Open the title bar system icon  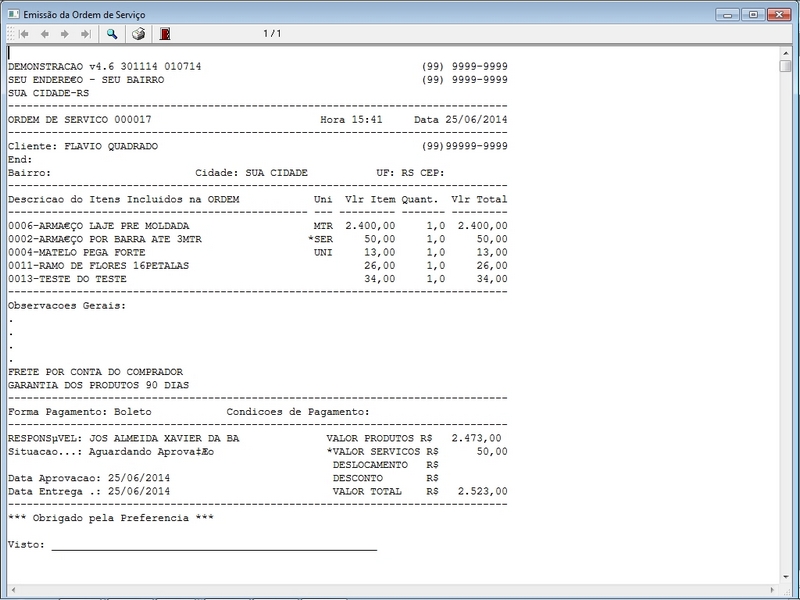coord(11,13)
